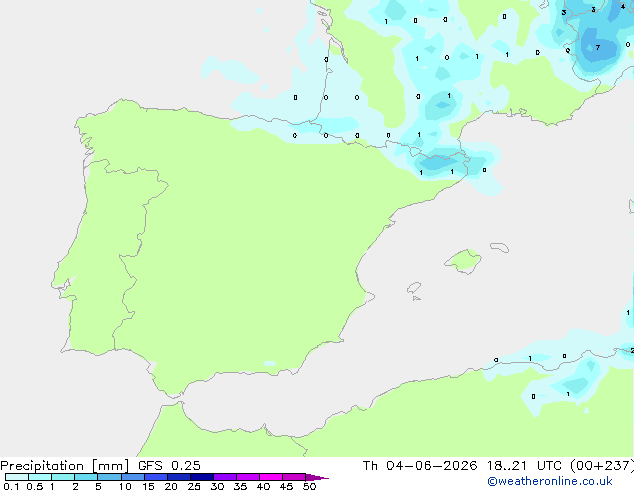Click the '40' legend scale label
This screenshot has height=490, width=634.
coord(263,486)
